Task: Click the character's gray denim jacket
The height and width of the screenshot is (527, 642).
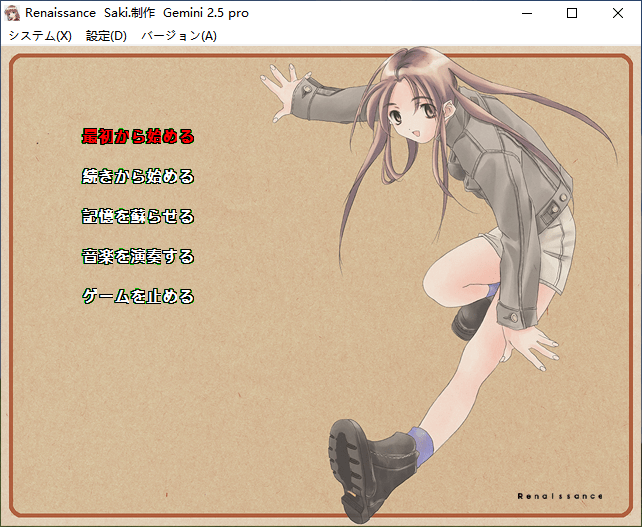Action: [x=500, y=170]
